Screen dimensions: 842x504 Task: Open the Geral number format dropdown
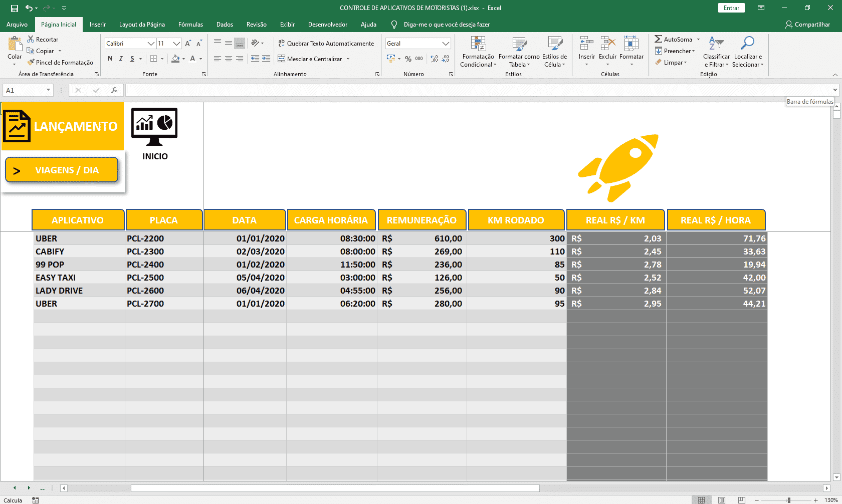[446, 44]
